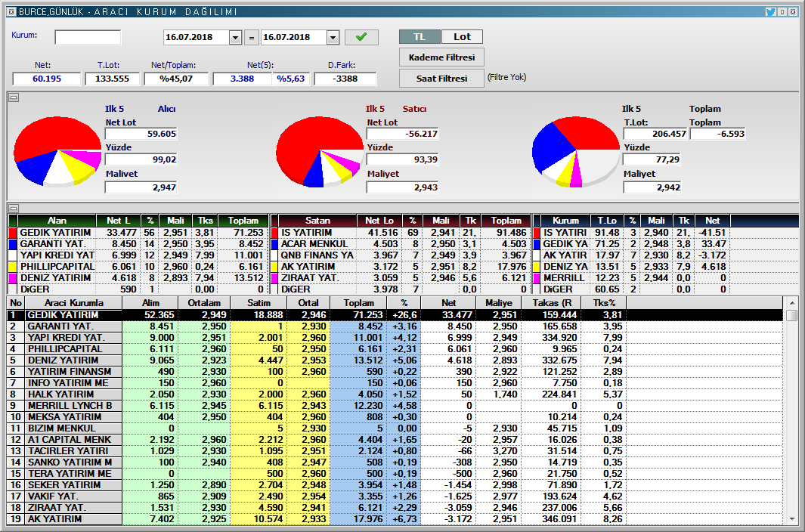Viewport: 805px width, 532px height.
Task: Click the red swatch beside IS YATIRIM seller
Action: tap(274, 233)
